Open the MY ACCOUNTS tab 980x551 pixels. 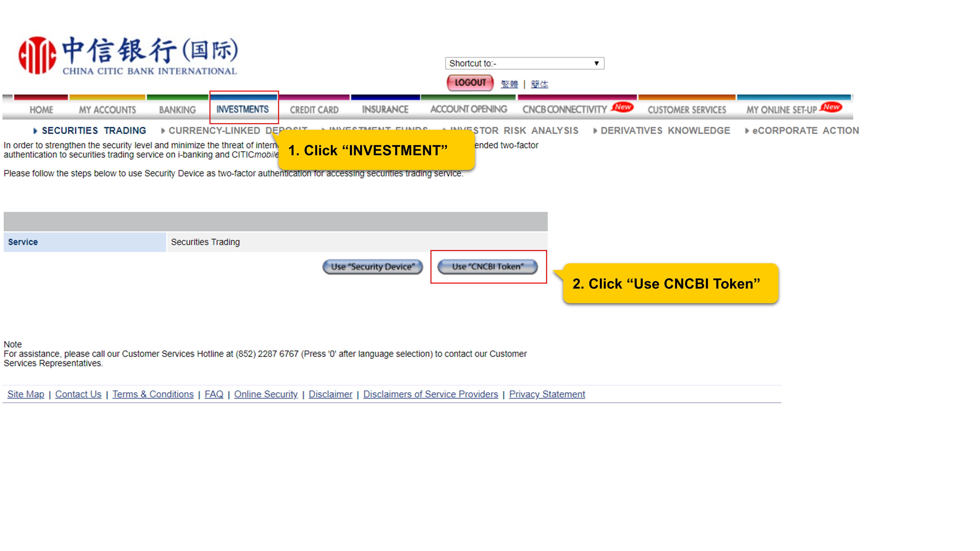(107, 110)
